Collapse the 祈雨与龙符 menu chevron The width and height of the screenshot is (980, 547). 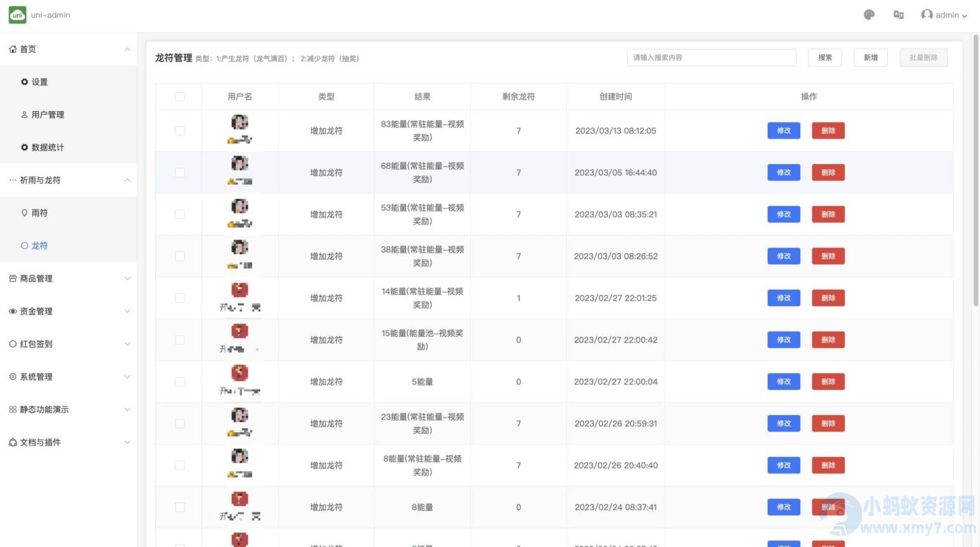[x=127, y=180]
